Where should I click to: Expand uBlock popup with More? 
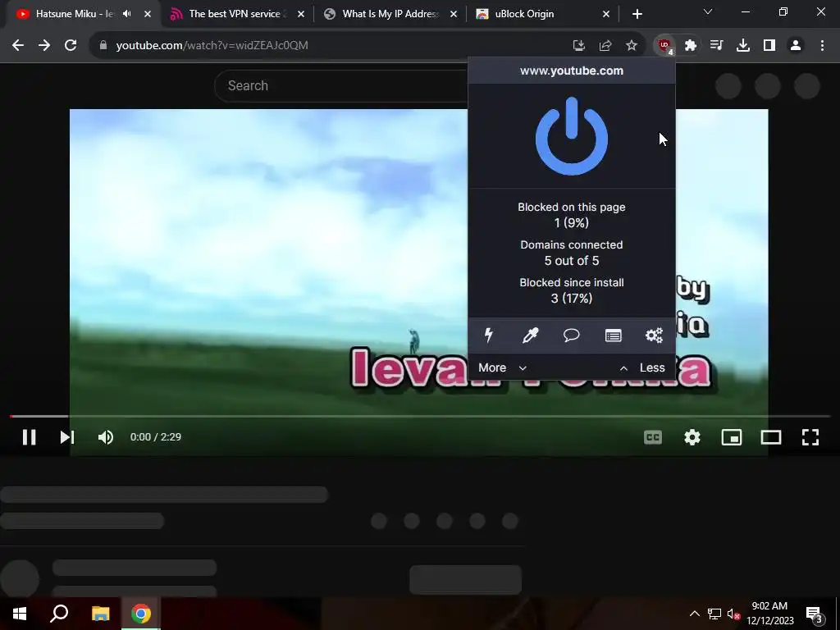tap(503, 367)
